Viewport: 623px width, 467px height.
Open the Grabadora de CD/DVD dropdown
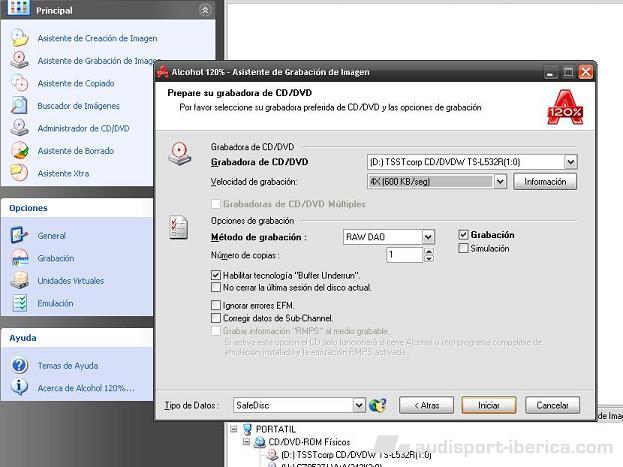[x=571, y=162]
